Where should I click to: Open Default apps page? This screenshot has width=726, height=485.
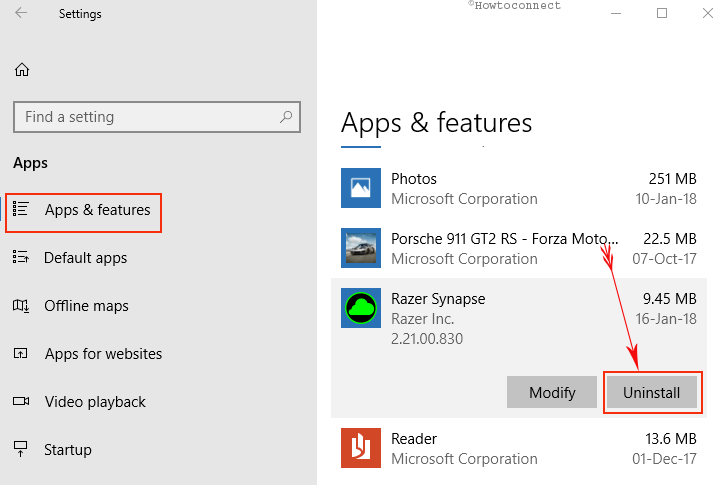[85, 258]
